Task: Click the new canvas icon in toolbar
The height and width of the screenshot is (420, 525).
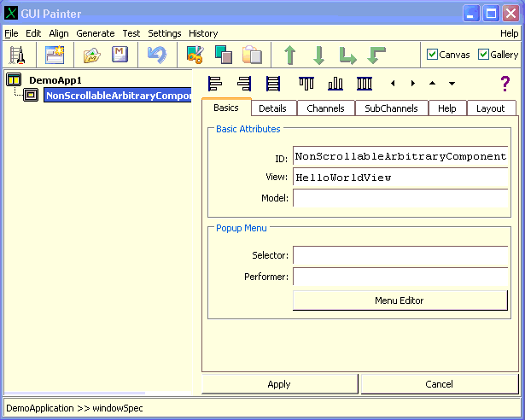Action: [55, 55]
